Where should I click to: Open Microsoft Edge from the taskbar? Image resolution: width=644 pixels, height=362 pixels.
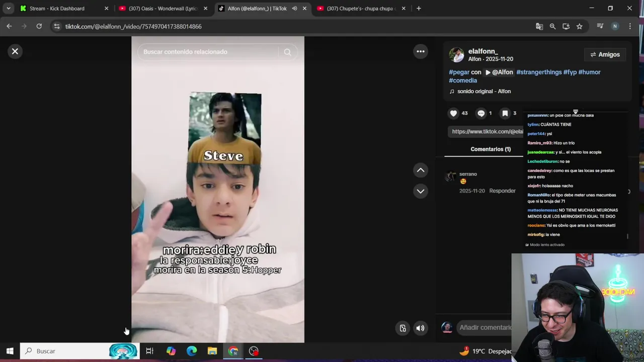(192, 351)
